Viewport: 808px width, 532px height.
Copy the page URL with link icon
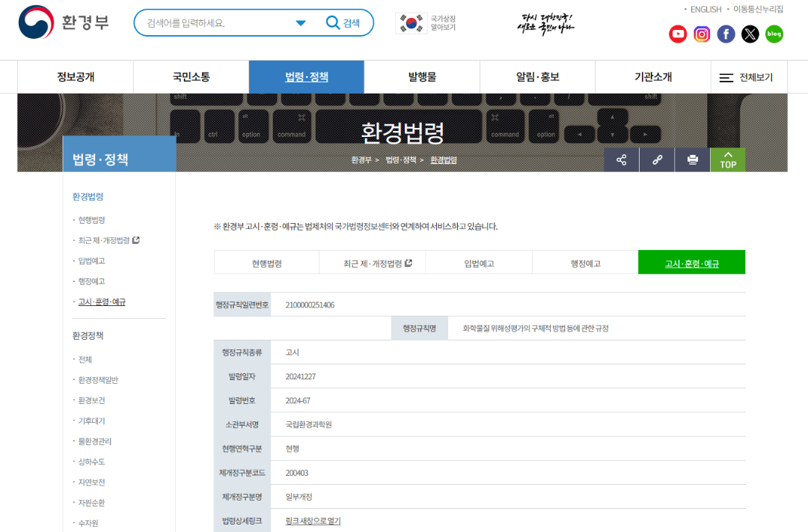pyautogui.click(x=657, y=160)
